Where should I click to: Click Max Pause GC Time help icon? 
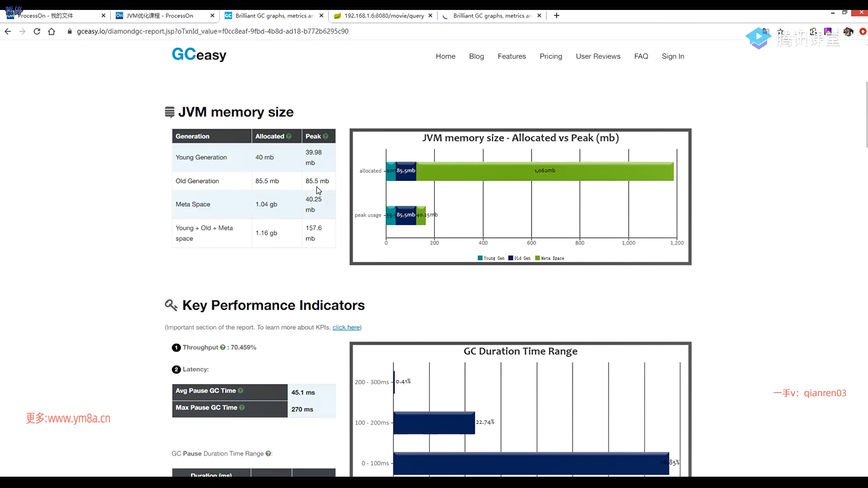[242, 407]
